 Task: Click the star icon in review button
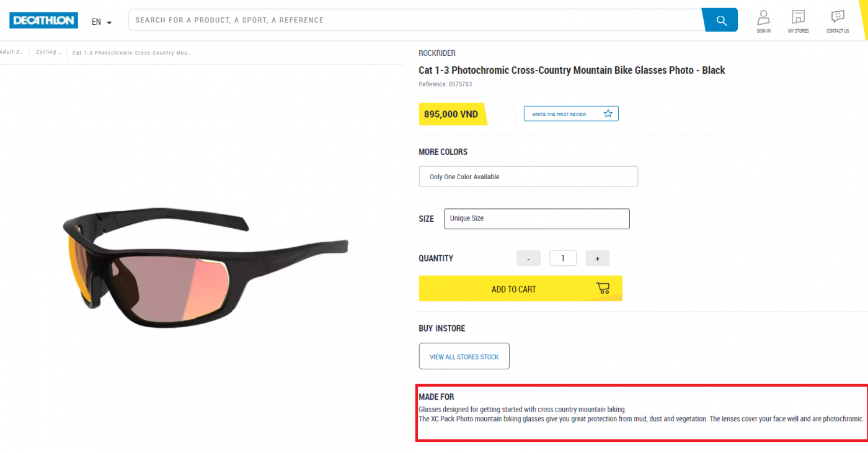click(608, 114)
